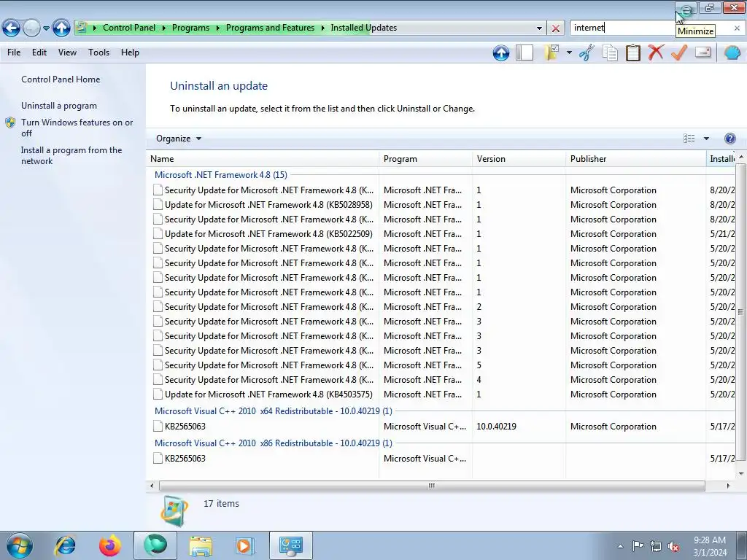This screenshot has width=747, height=560.
Task: Open the Help menu
Action: [x=130, y=52]
